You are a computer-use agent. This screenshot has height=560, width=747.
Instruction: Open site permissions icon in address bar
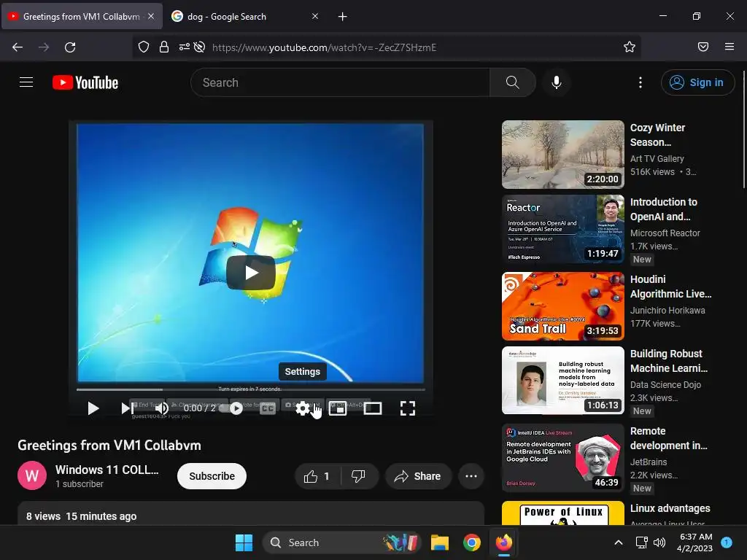click(x=185, y=47)
